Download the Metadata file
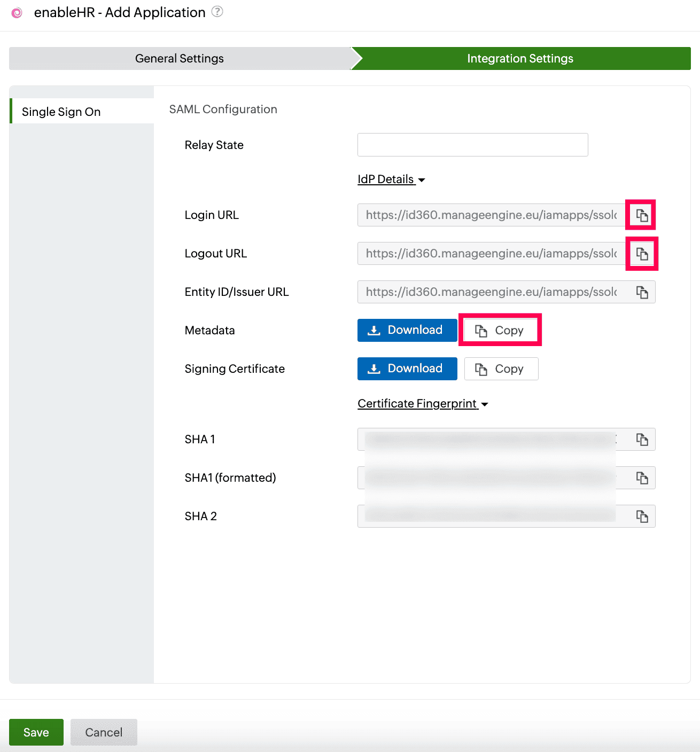Screen dimensions: 700x752 tap(407, 330)
